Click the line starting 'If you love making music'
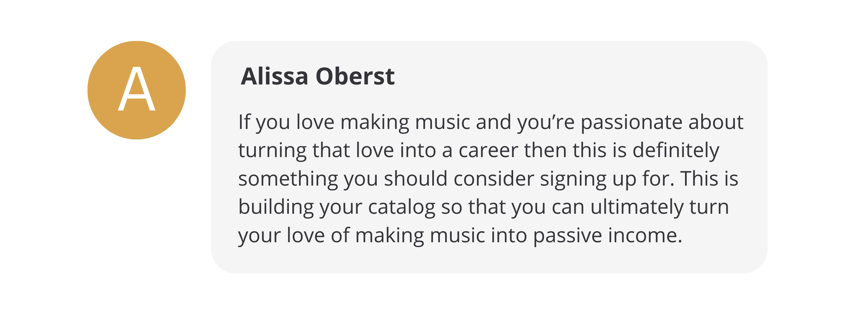Screen dimensions: 868x326 click(x=490, y=122)
